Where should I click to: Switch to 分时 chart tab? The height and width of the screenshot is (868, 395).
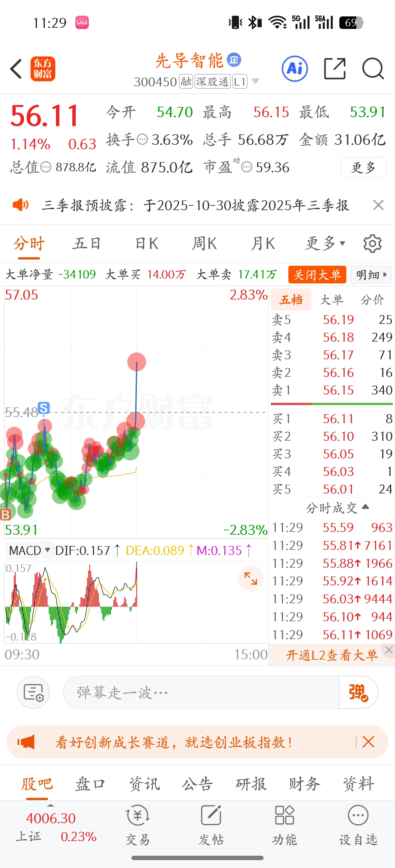click(29, 243)
